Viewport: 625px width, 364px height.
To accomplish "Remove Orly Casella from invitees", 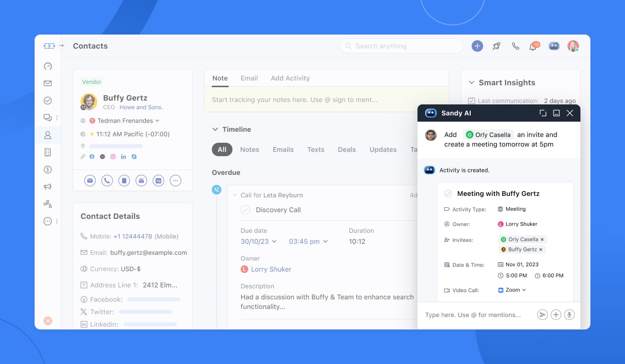I will click(x=542, y=239).
